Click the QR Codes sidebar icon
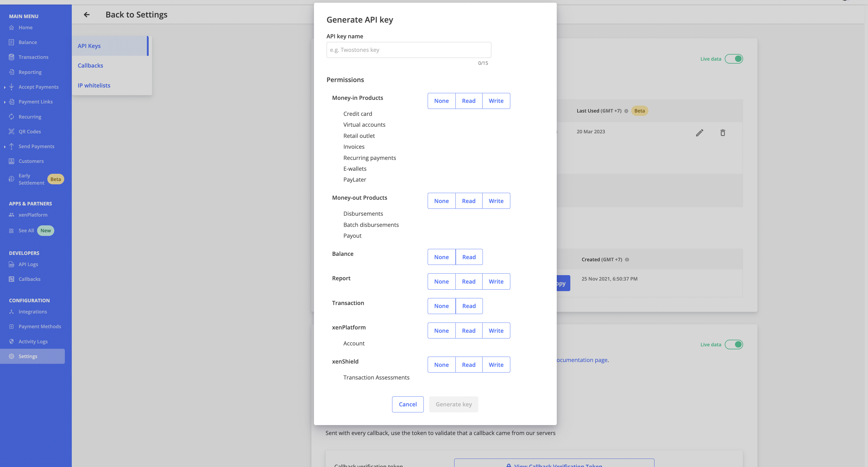 click(x=11, y=132)
